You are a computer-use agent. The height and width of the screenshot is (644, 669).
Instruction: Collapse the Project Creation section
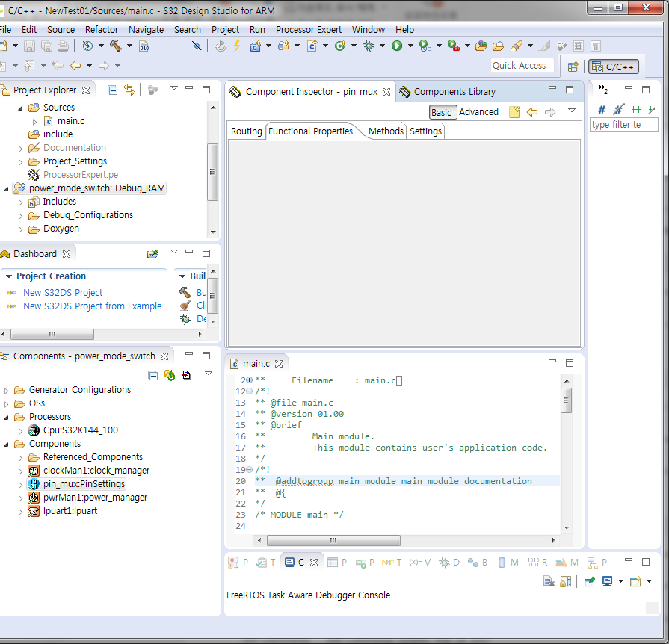pos(8,276)
